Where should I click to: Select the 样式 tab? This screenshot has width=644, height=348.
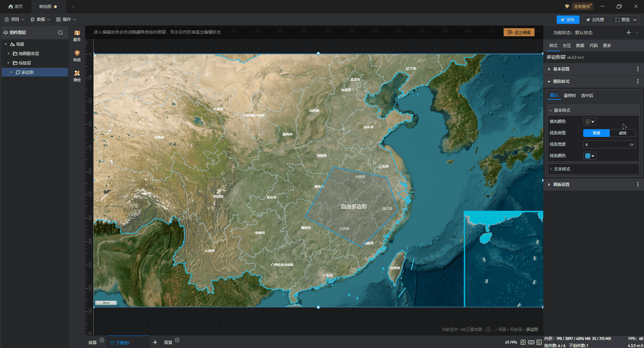pyautogui.click(x=553, y=46)
